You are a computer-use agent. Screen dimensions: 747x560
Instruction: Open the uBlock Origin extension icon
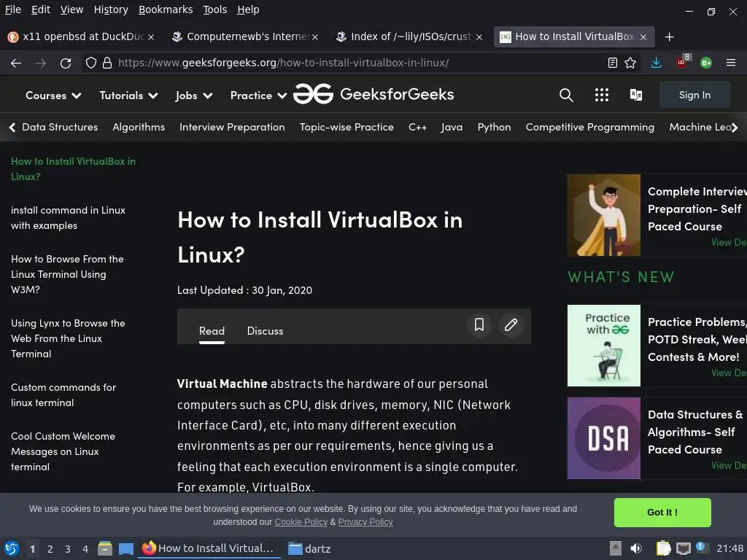point(682,62)
